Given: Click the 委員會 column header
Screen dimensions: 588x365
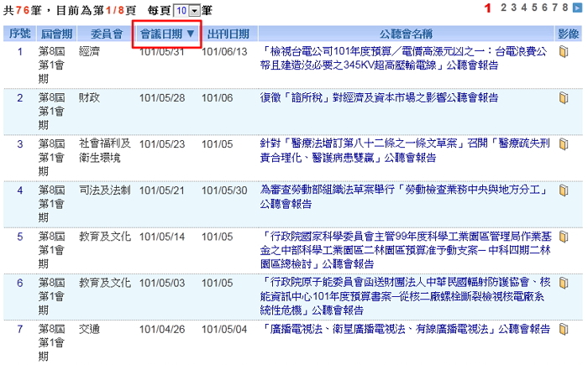Looking at the screenshot, I should [x=104, y=34].
